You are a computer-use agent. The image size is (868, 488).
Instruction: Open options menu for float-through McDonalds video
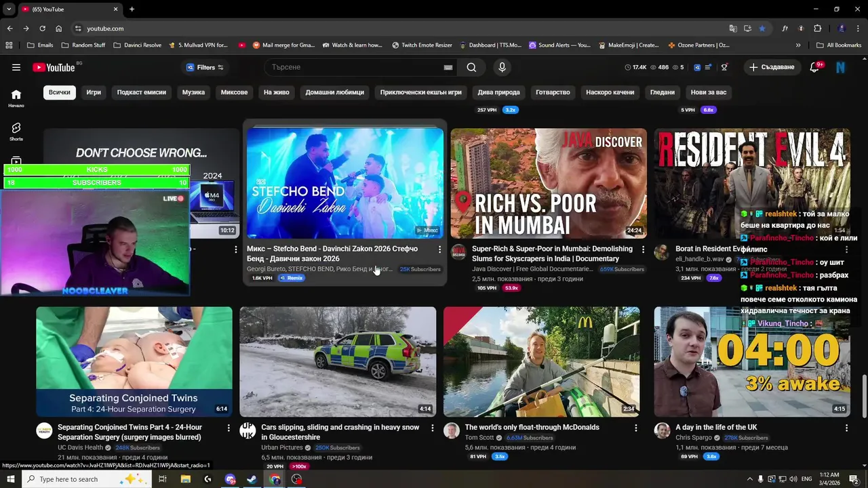coord(636,428)
